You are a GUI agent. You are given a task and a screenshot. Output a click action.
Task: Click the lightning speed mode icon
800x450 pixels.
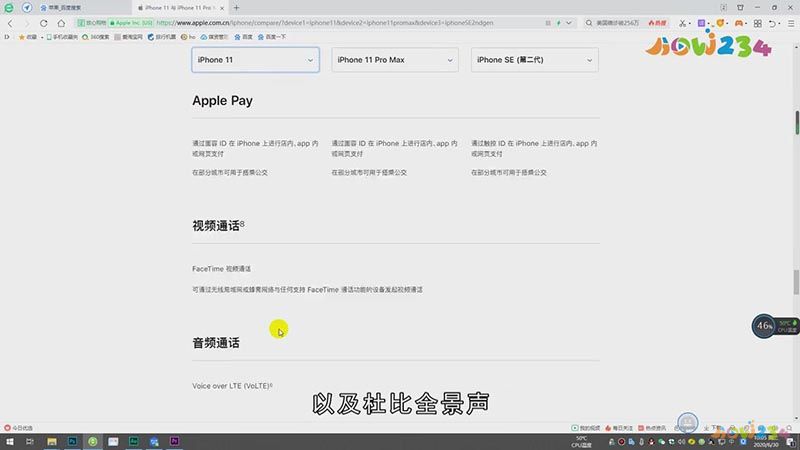pyautogui.click(x=559, y=23)
